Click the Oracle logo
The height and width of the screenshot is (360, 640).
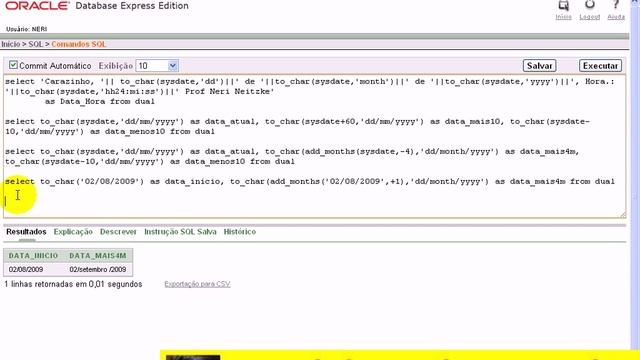37,6
